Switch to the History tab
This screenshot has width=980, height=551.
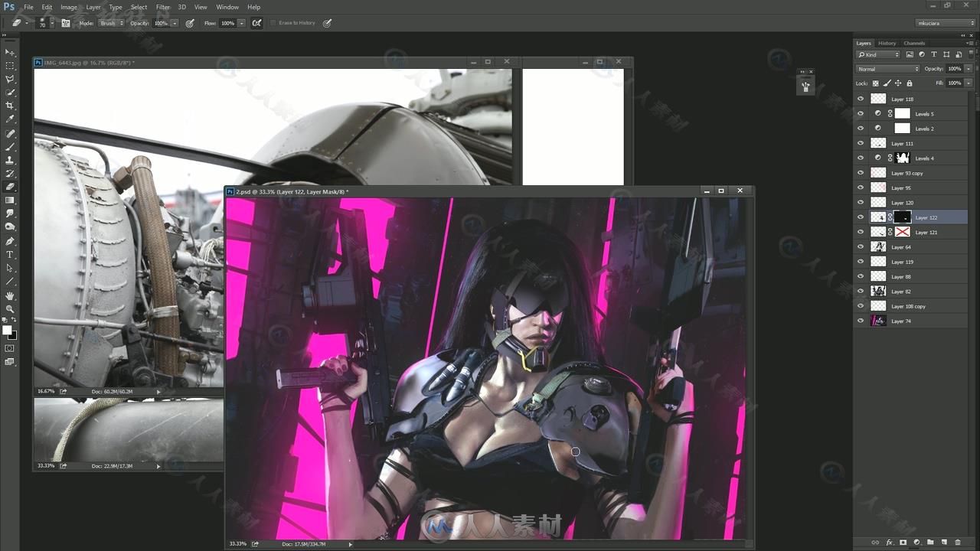coord(887,43)
